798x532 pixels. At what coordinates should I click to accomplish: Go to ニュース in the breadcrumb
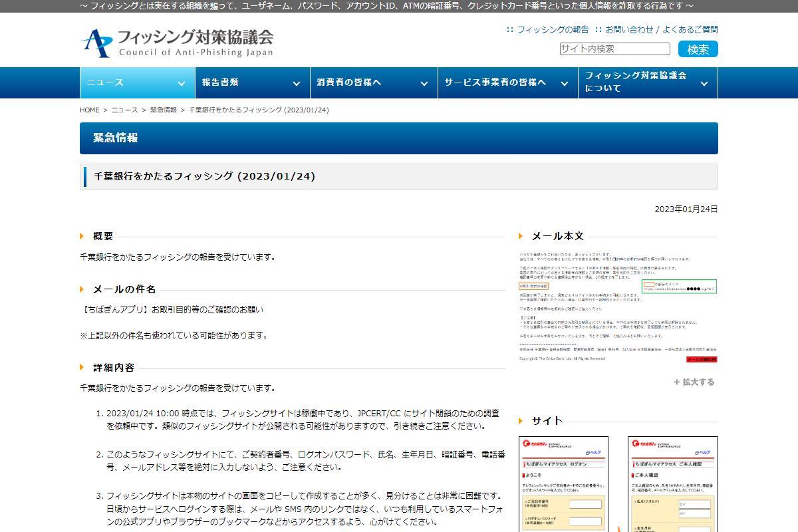tap(124, 110)
